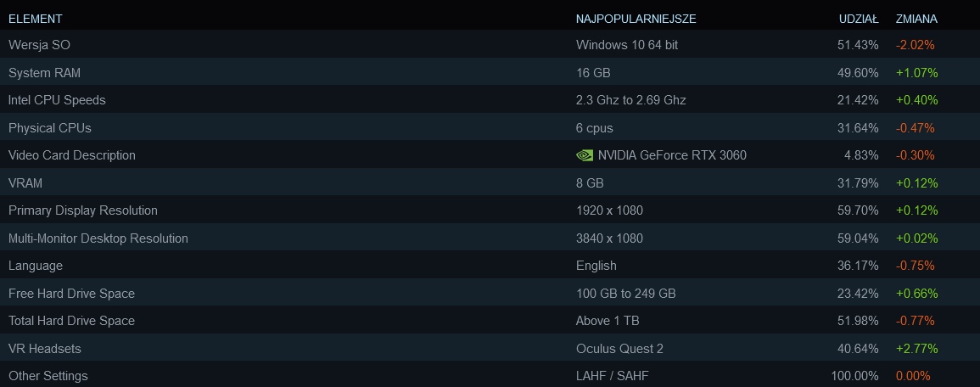Open the Physical CPUs details
Image resolution: width=980 pixels, height=387 pixels.
point(49,128)
